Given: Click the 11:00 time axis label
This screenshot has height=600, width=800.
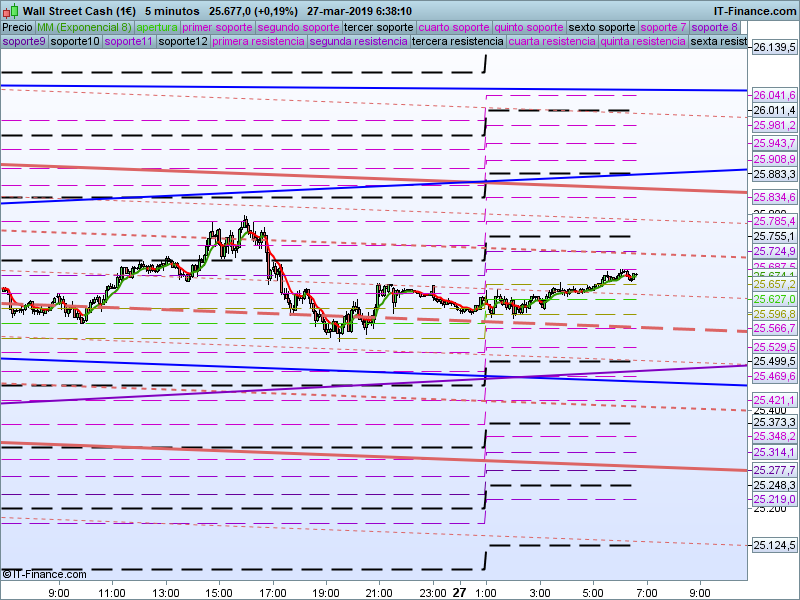Looking at the screenshot, I should 112,593.
